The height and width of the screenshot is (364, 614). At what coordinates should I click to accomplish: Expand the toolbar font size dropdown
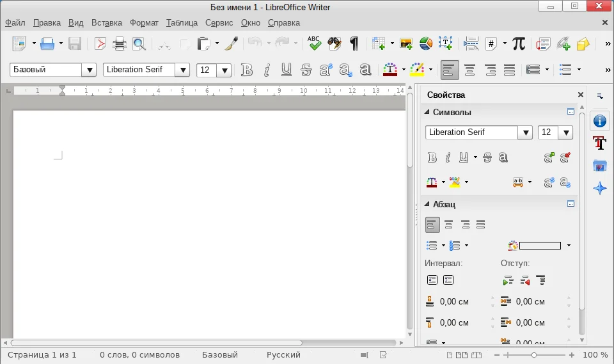tap(224, 70)
